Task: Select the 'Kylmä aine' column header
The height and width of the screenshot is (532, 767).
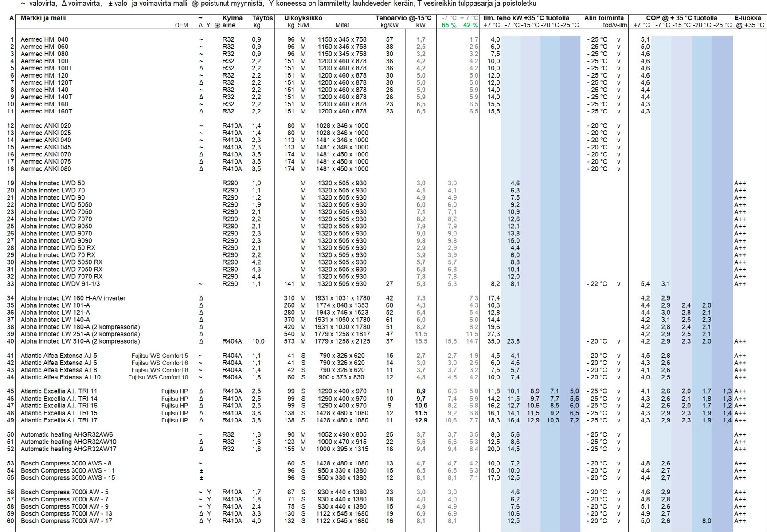Action: point(232,21)
